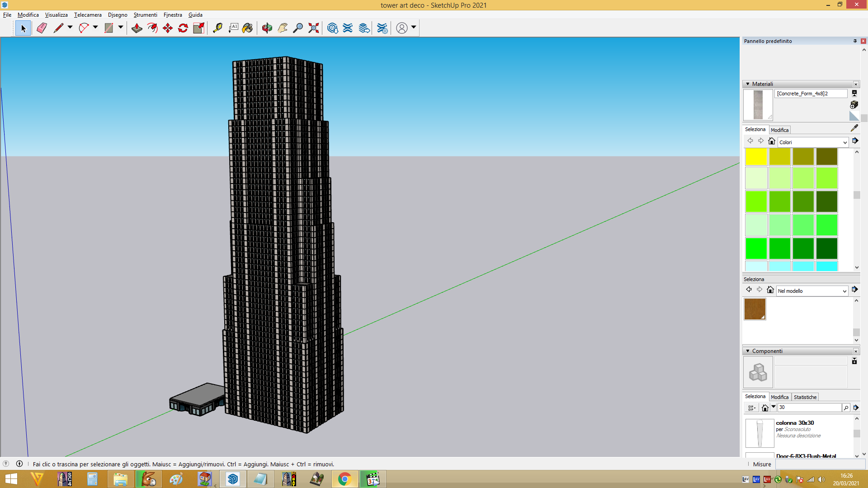The height and width of the screenshot is (488, 868).
Task: Activate the Zoom magnifier tool
Action: pyautogui.click(x=298, y=28)
